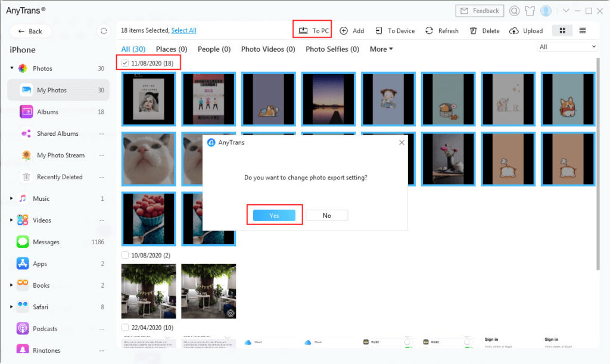610x364 pixels.
Task: Click the Upload cloud icon
Action: point(514,31)
